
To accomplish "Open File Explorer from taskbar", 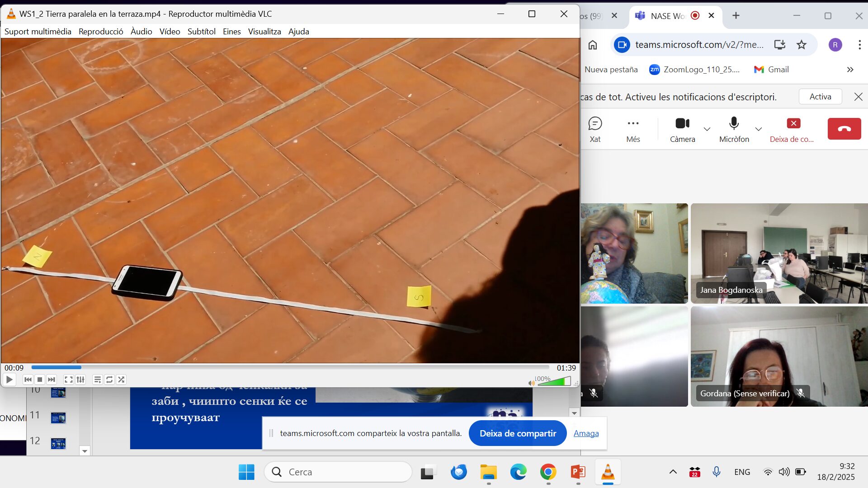I will pyautogui.click(x=488, y=472).
